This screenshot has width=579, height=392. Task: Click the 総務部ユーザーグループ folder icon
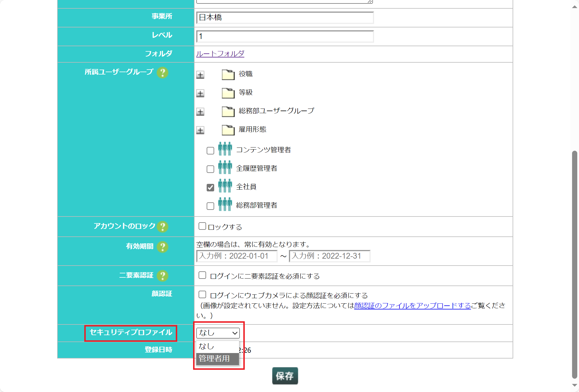click(228, 111)
